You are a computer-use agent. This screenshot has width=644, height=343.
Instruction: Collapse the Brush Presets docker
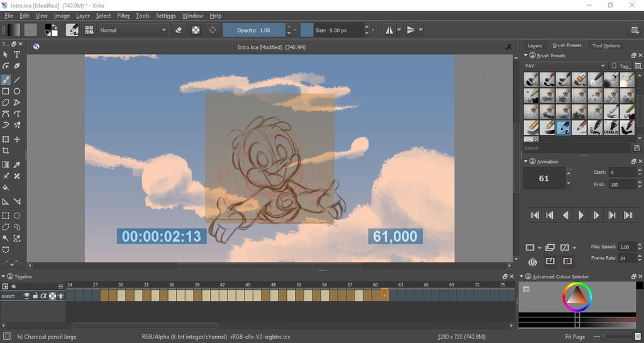click(x=525, y=55)
